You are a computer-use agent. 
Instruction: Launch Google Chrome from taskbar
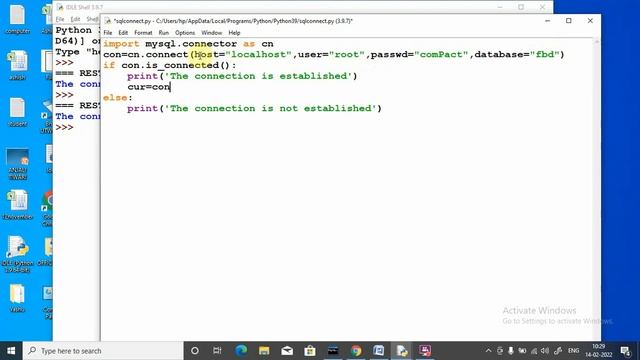[x=356, y=351]
